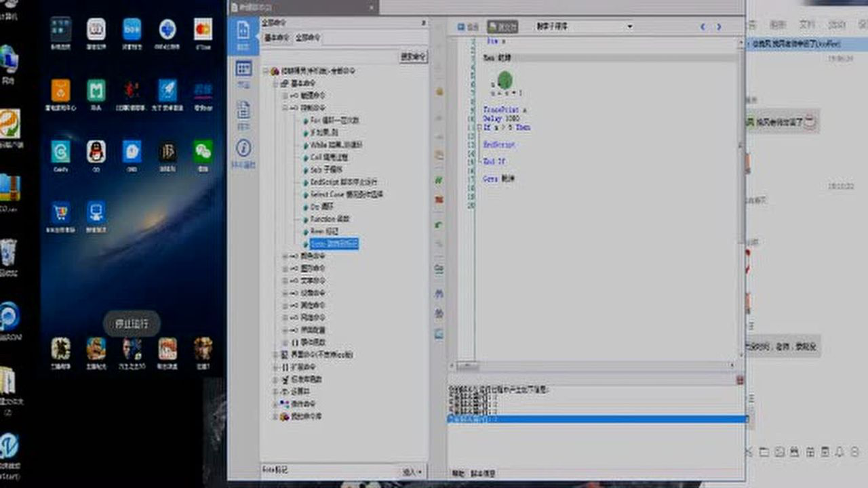
Task: Expand the 界面命令(不支持ios版) node
Action: coord(276,354)
